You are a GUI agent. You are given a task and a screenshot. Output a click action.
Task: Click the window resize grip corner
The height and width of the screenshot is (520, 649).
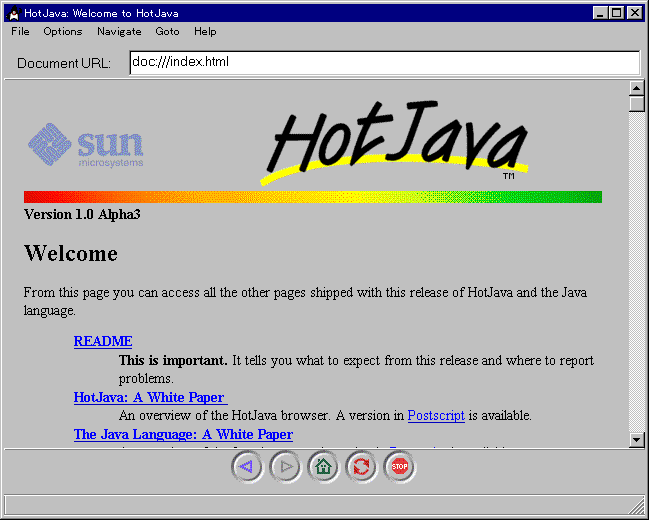point(638,508)
